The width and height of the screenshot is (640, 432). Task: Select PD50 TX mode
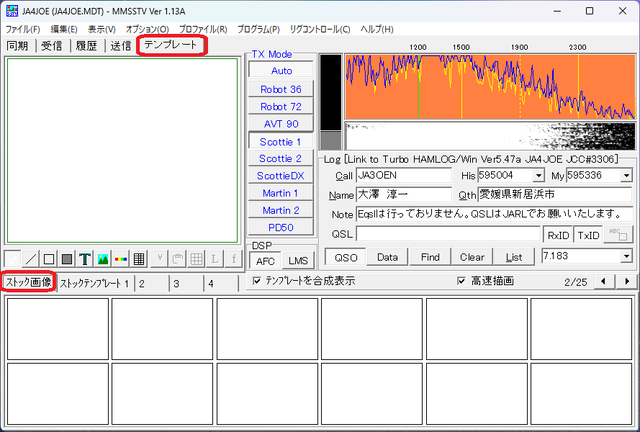[x=281, y=227]
